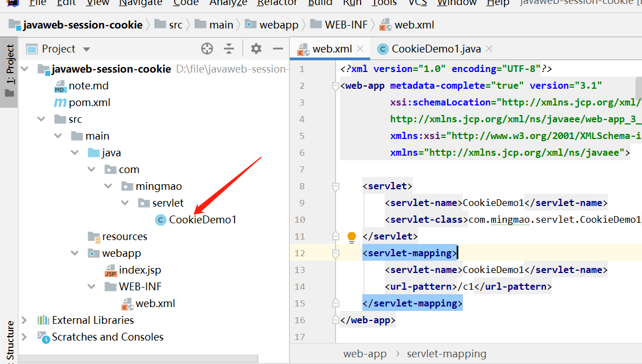Viewport: 642px width, 364px height.
Task: Click the CookieDemo1 class icon in tree
Action: point(161,220)
